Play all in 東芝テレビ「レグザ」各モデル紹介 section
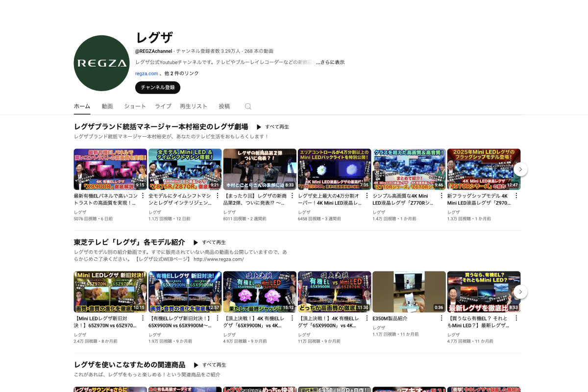This screenshot has width=588, height=392. (x=210, y=243)
